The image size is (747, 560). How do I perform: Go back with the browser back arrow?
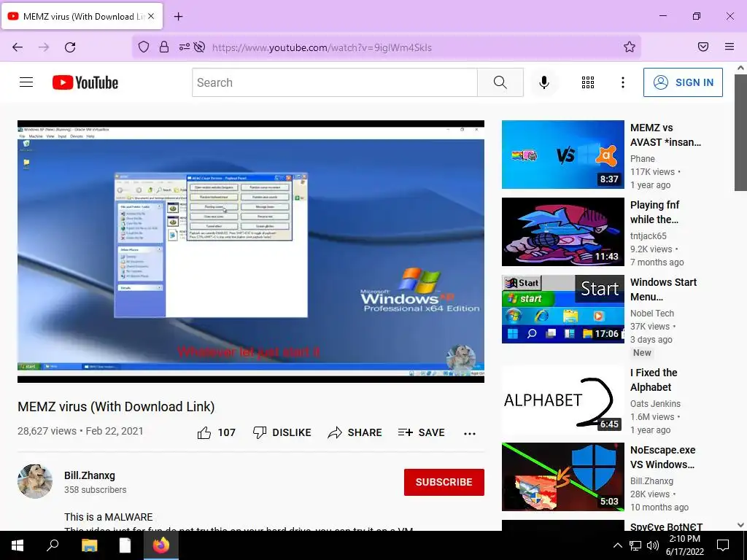(18, 47)
